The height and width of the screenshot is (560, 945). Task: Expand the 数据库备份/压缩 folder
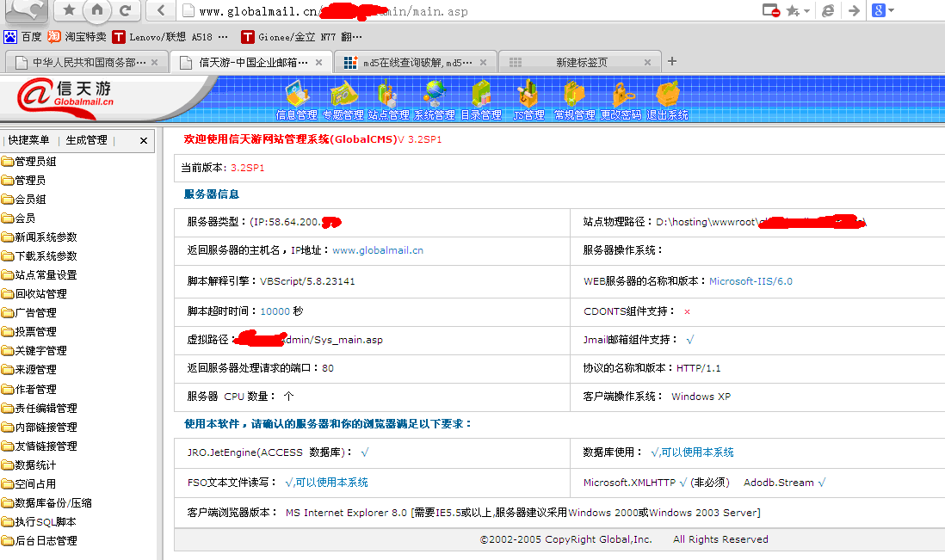point(47,502)
